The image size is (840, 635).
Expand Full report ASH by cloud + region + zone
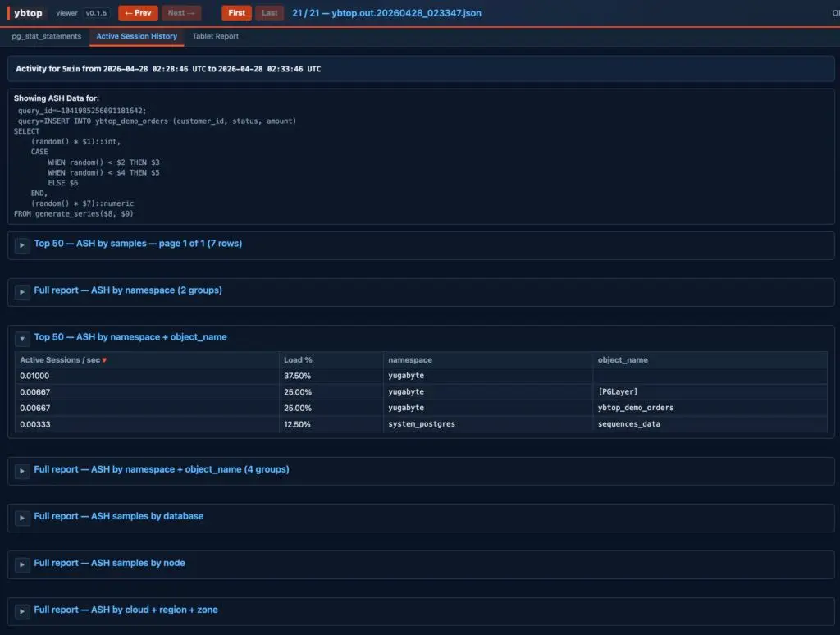coord(22,610)
